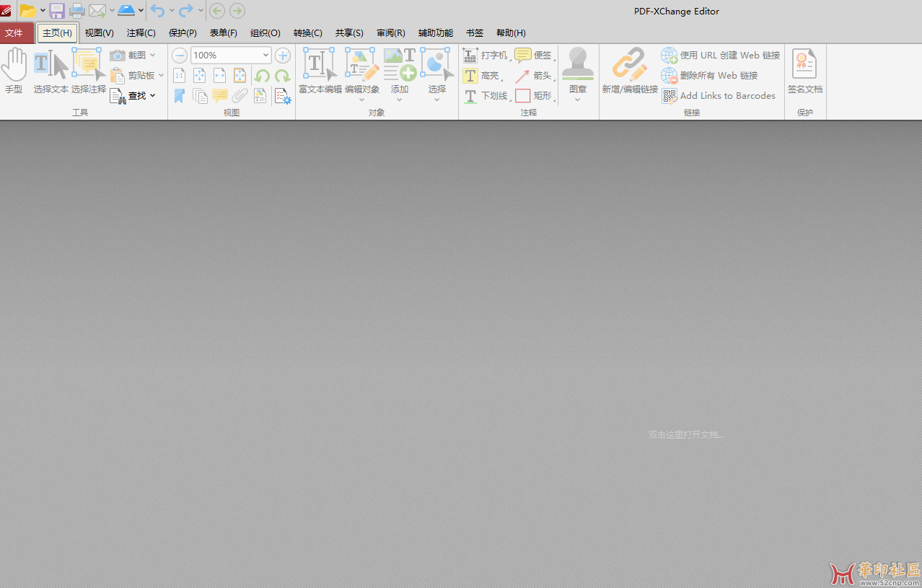The image size is (922, 588).
Task: Open the 文件 file menu
Action: tap(15, 32)
